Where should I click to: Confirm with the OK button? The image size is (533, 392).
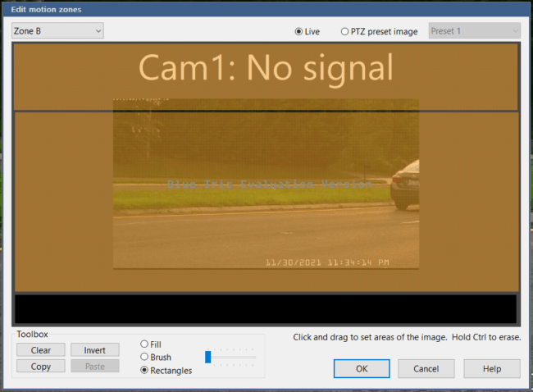tap(362, 368)
